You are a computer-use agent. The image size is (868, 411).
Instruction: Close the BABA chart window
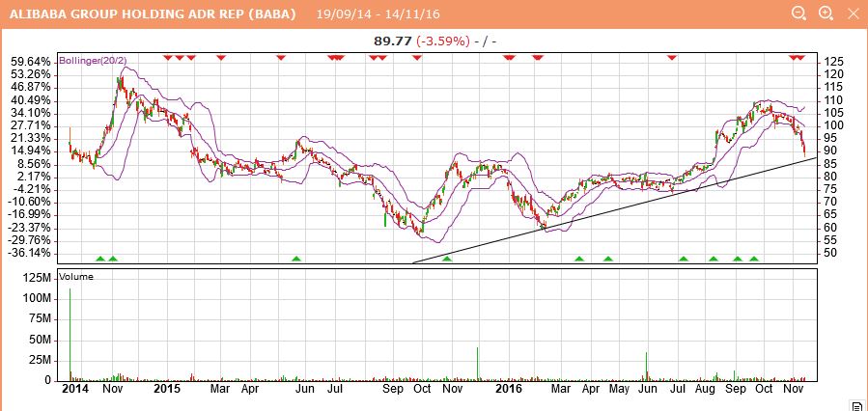coord(853,14)
